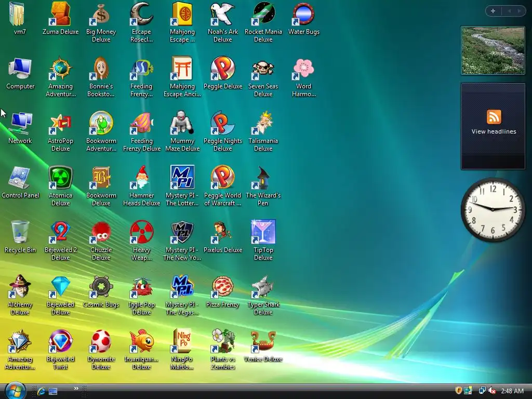The width and height of the screenshot is (532, 399).
Task: Select the Atomica Deluxe icon
Action: (60, 178)
